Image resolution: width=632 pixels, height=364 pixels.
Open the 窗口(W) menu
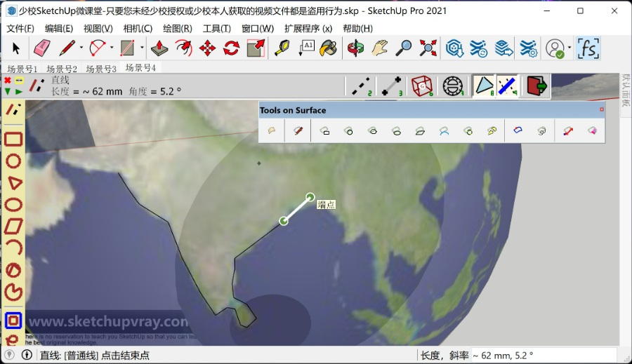click(x=258, y=29)
